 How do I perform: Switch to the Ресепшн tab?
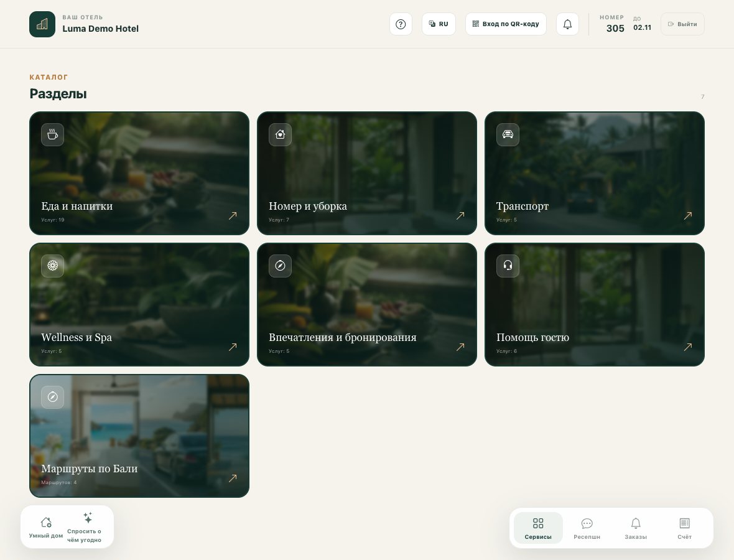[x=587, y=528]
